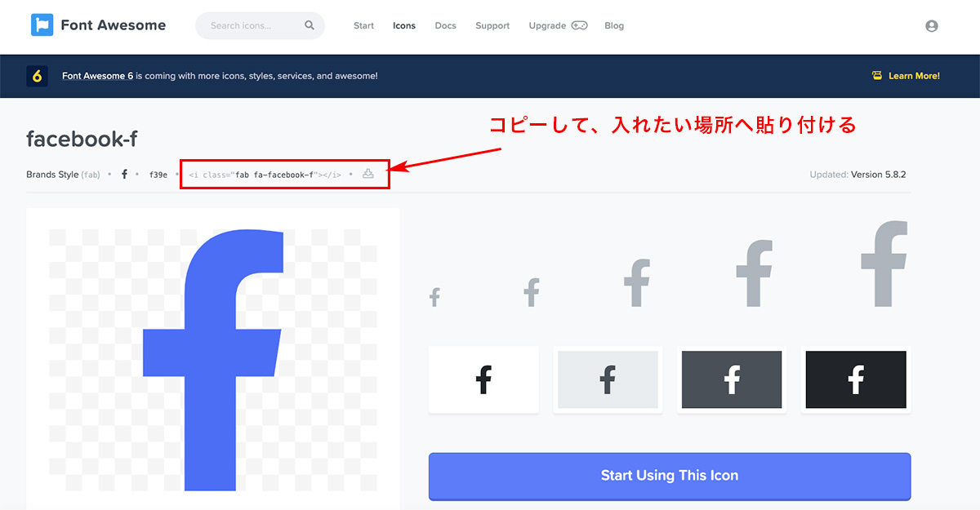Follow the Learn More! link in banner
The width and height of the screenshot is (980, 510).
pyautogui.click(x=914, y=76)
